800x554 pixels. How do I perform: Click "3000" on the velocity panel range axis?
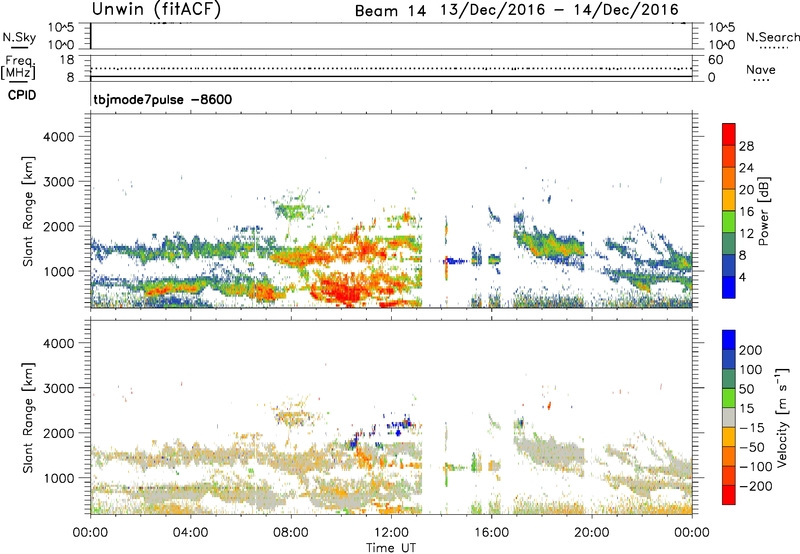(58, 388)
